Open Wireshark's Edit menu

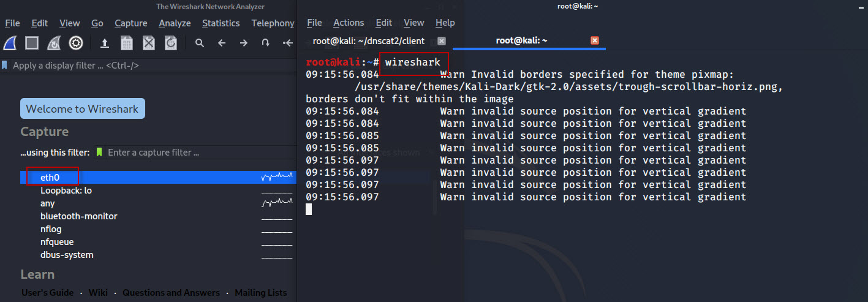coord(40,23)
